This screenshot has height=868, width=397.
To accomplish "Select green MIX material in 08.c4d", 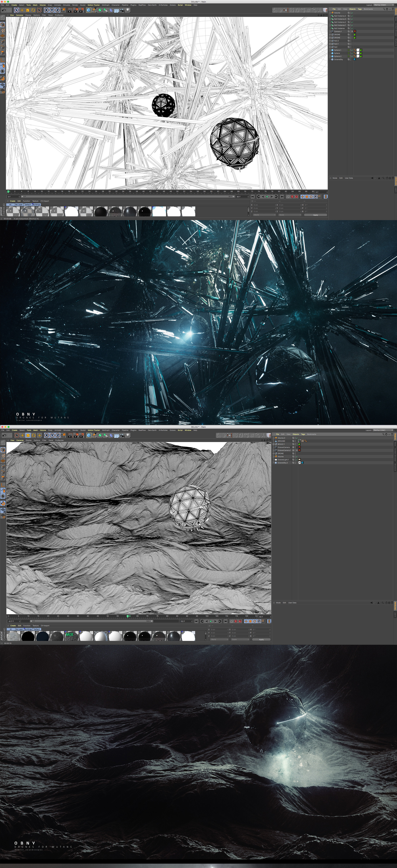I will tap(72, 636).
